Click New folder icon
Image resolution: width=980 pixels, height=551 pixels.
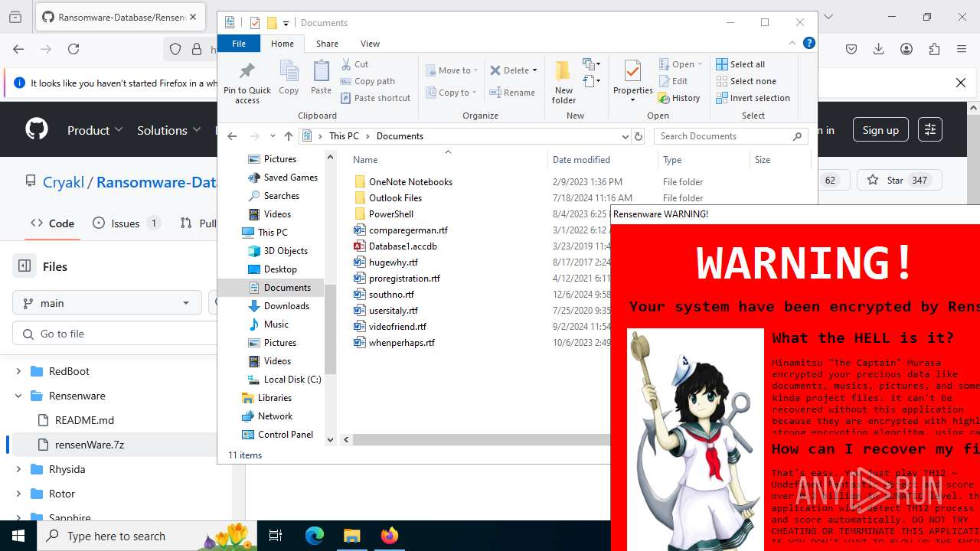pyautogui.click(x=563, y=82)
